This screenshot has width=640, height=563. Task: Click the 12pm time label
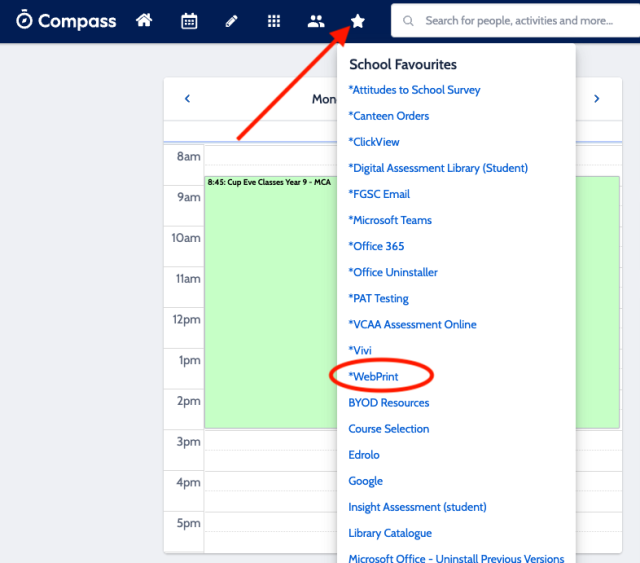click(x=187, y=319)
